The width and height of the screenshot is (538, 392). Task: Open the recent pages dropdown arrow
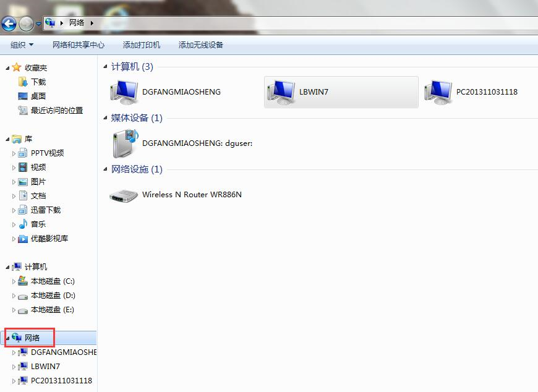click(x=38, y=23)
